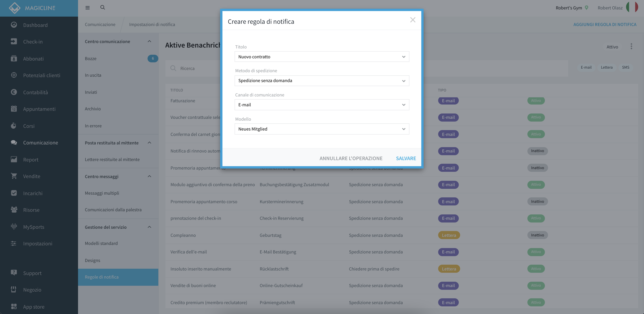The width and height of the screenshot is (644, 314).
Task: Open the Dashboard sidebar icon
Action: [x=14, y=25]
